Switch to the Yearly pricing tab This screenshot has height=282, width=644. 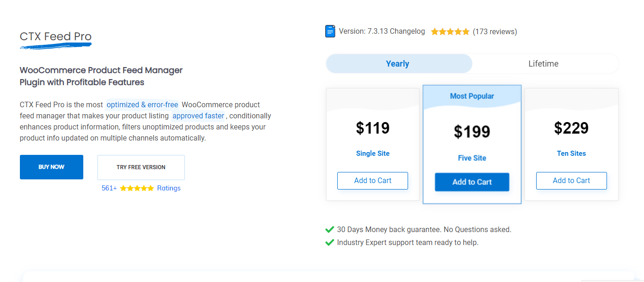(399, 64)
